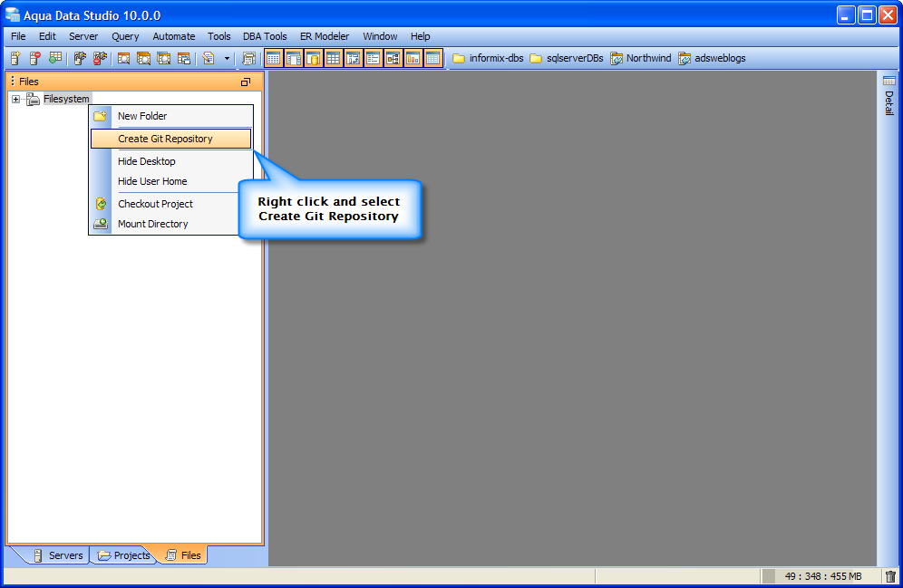Viewport: 903px width, 588px height.
Task: Open the Northwind bookmark
Action: point(641,58)
